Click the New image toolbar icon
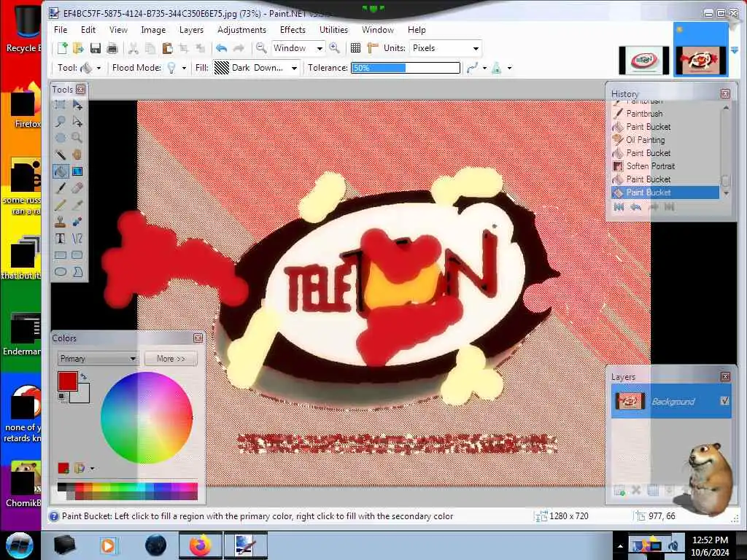 (63, 48)
